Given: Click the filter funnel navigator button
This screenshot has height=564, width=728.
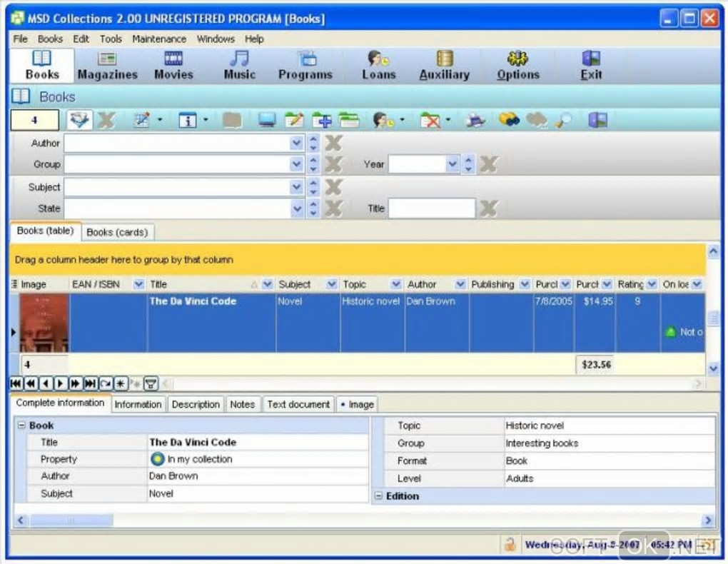Looking at the screenshot, I should tap(151, 384).
